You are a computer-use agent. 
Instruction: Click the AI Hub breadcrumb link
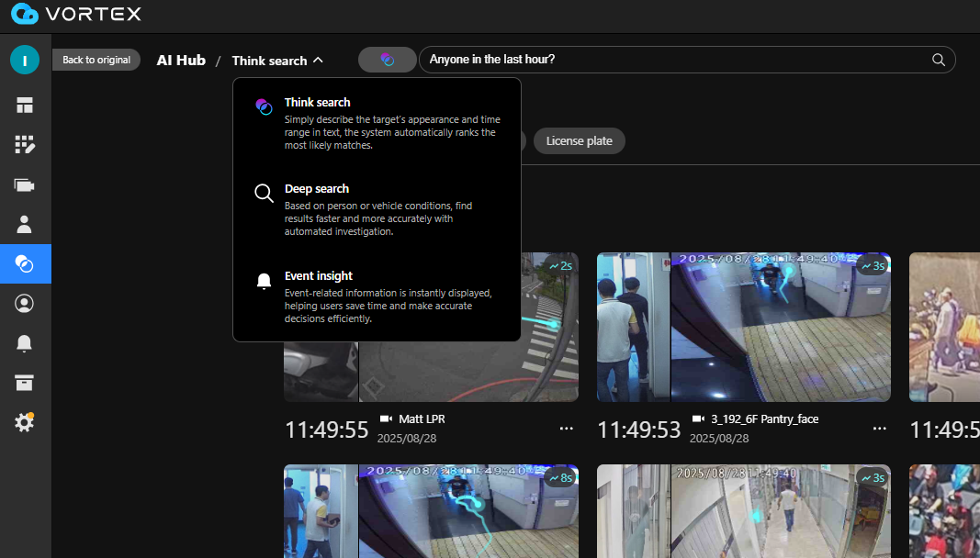(181, 60)
